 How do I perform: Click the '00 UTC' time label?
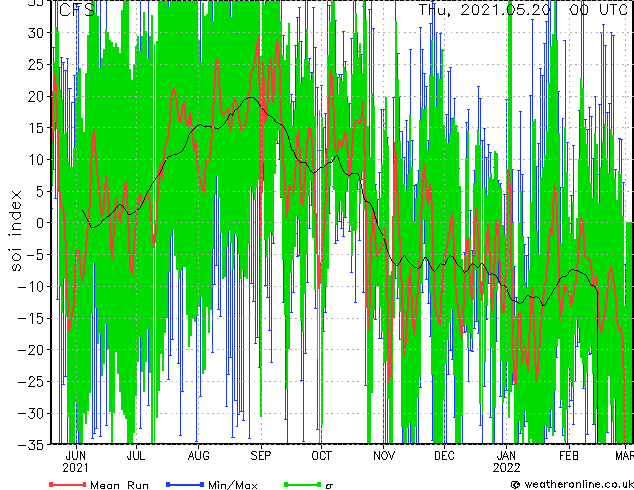coord(598,10)
